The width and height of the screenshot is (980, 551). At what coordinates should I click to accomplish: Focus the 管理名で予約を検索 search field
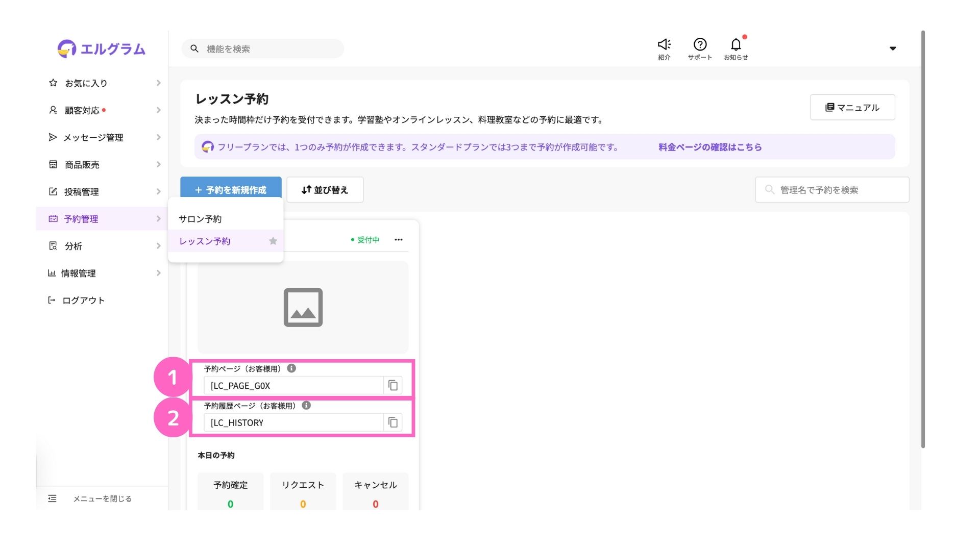[837, 190]
